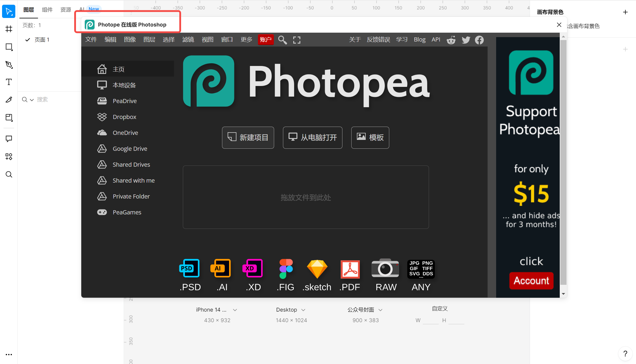Open Photopea Twitter link icon

click(466, 40)
